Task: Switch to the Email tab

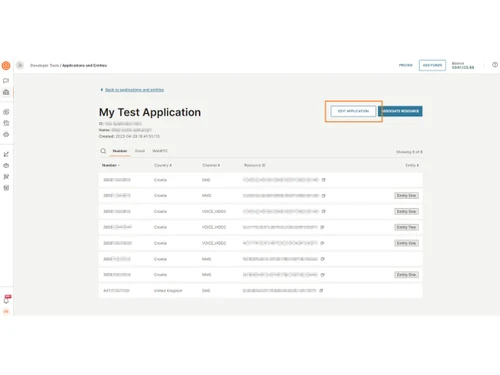Action: click(x=140, y=151)
